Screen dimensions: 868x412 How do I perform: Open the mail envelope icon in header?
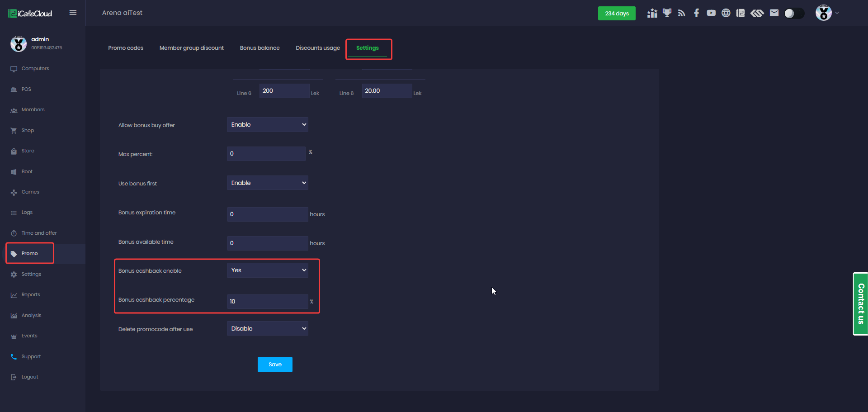click(x=774, y=13)
